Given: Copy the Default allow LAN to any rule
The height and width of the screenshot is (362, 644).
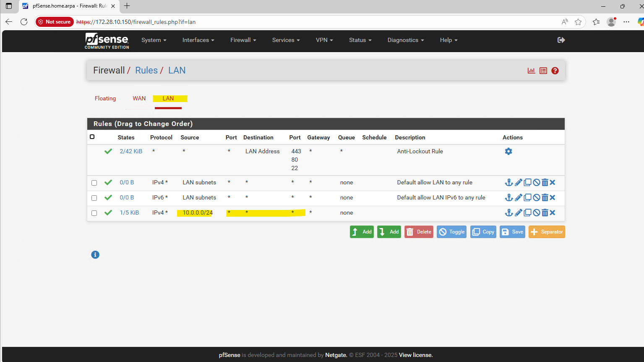Looking at the screenshot, I should tap(527, 183).
